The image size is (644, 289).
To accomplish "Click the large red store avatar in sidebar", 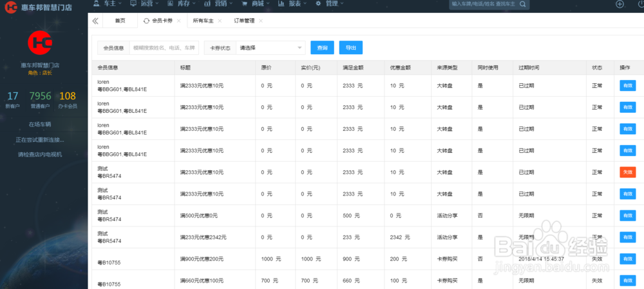I will point(40,42).
